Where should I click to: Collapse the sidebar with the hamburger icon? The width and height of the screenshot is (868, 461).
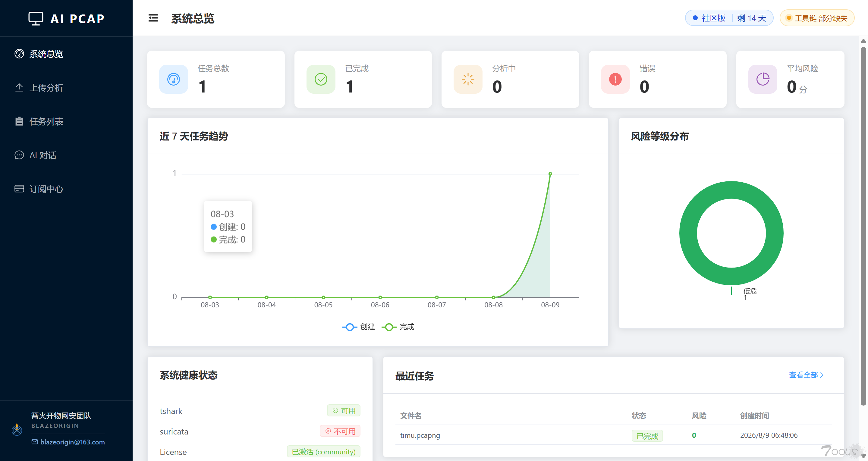click(x=153, y=18)
